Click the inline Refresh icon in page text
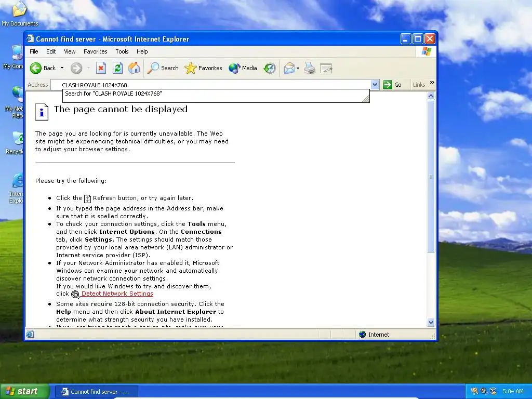 (x=87, y=198)
